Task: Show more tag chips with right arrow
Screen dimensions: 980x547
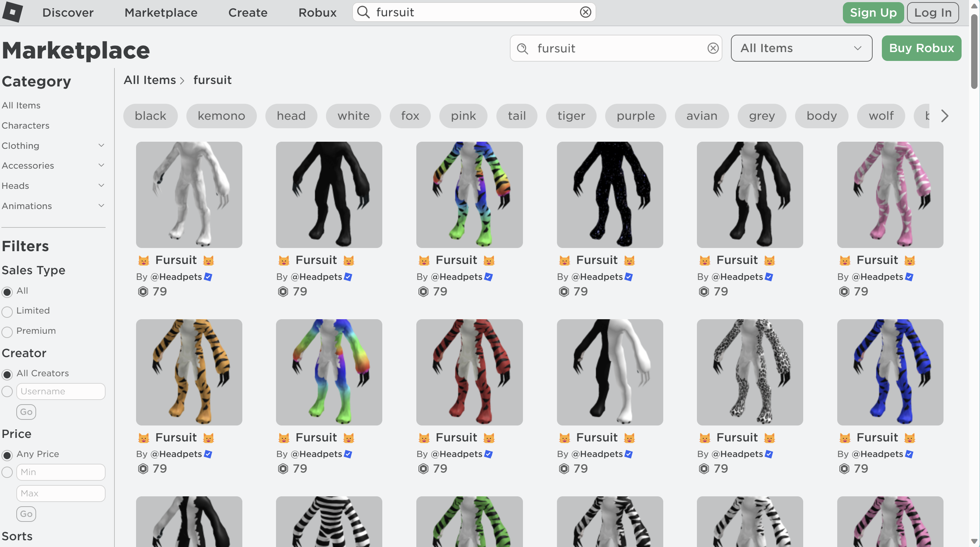Action: pos(944,115)
